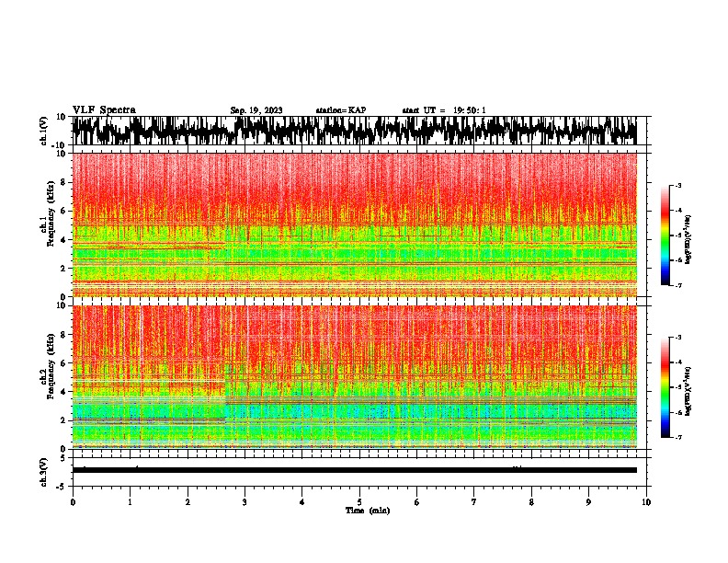Click the "start UT = 19:50: 1" header text
Screen dimensions: 728x563
(444, 110)
